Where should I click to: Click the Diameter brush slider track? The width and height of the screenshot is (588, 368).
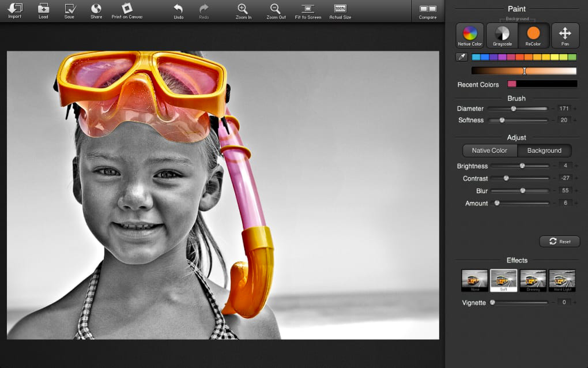tap(530, 108)
